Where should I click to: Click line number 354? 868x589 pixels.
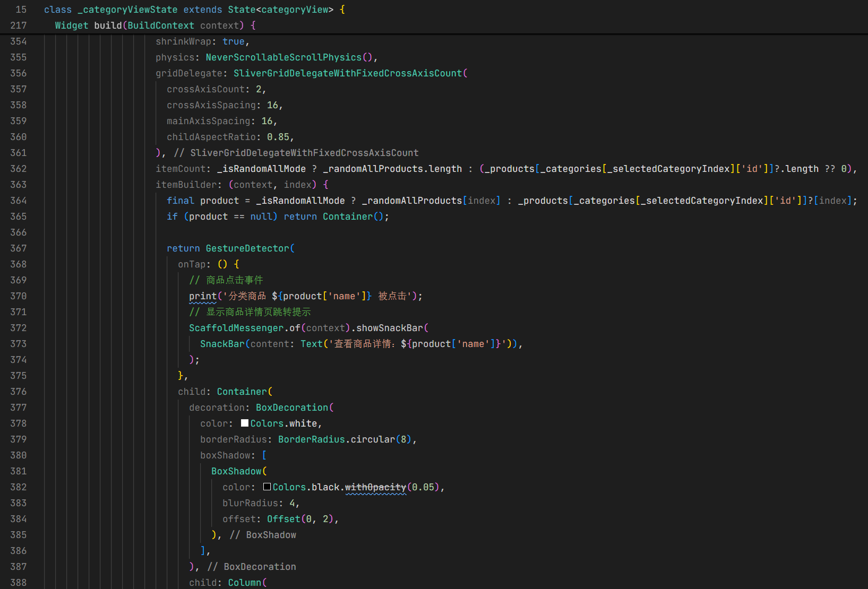click(x=19, y=41)
